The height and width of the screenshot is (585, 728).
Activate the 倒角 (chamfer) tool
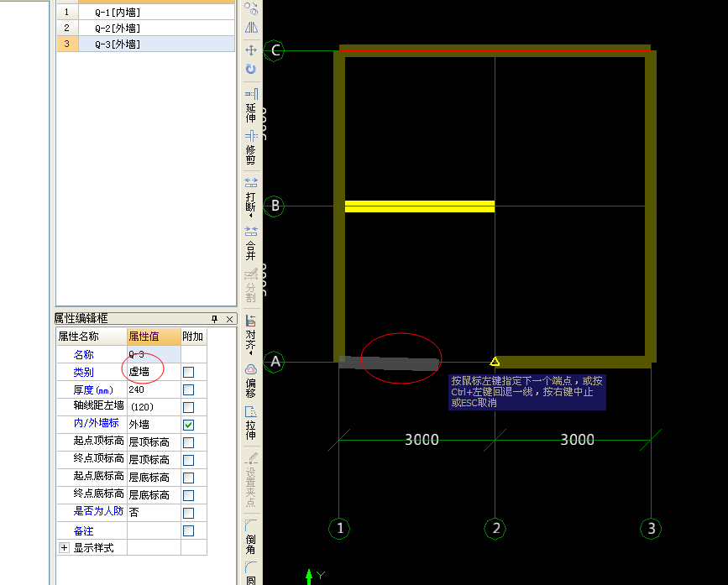(251, 537)
